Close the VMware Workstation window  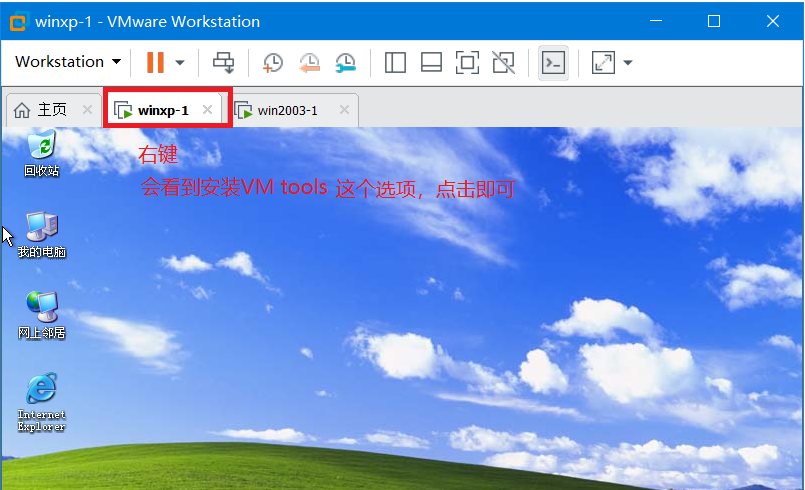pyautogui.click(x=773, y=21)
